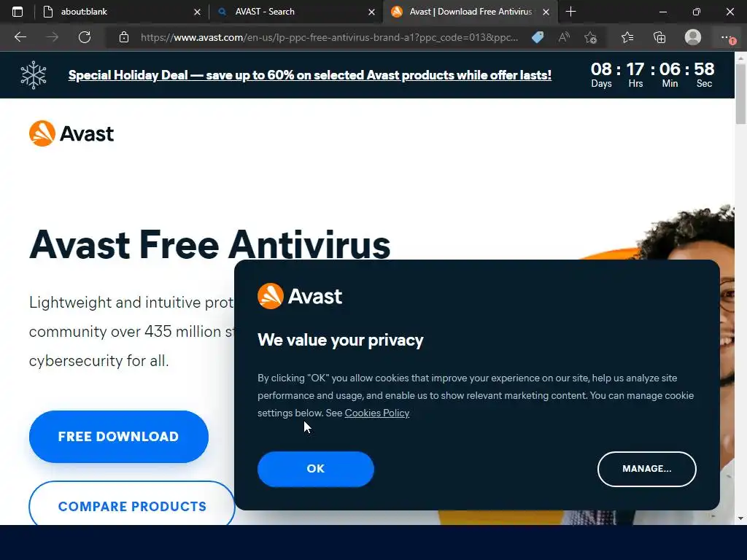747x560 pixels.
Task: Open the Collections icon
Action: pos(659,37)
